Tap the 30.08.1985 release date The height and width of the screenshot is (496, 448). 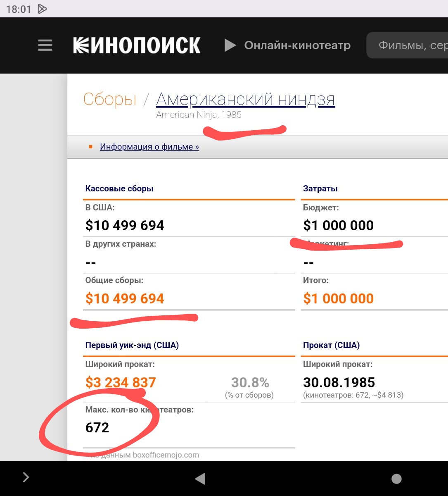pyautogui.click(x=339, y=382)
